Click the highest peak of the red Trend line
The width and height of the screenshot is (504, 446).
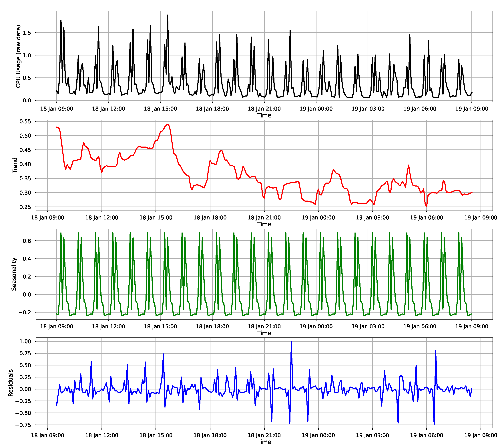click(168, 124)
